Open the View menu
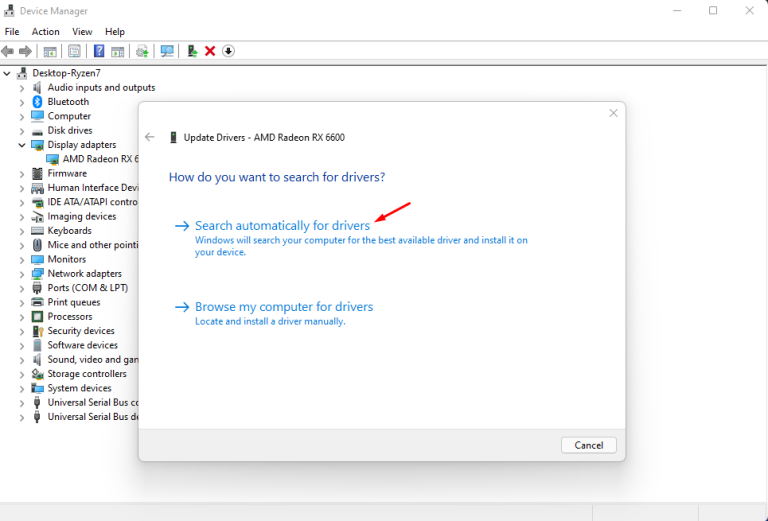768x521 pixels. coord(82,31)
